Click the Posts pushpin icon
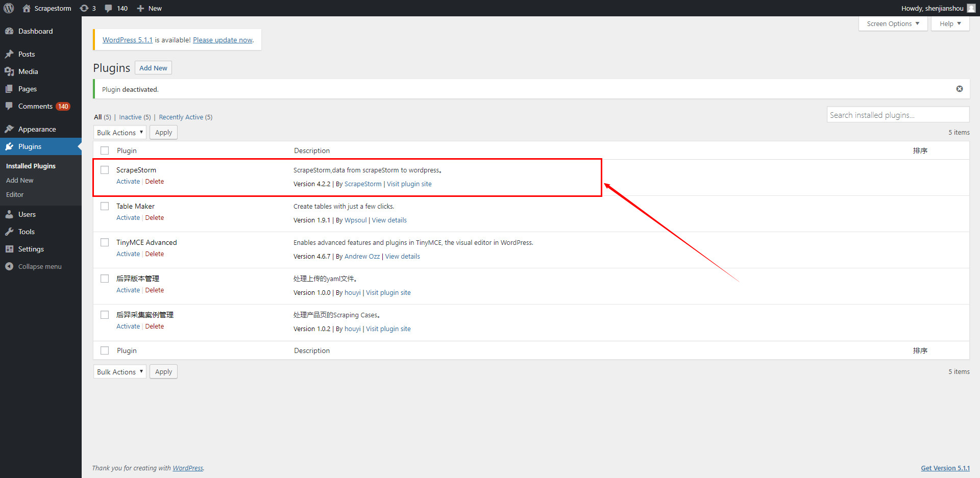 point(9,54)
